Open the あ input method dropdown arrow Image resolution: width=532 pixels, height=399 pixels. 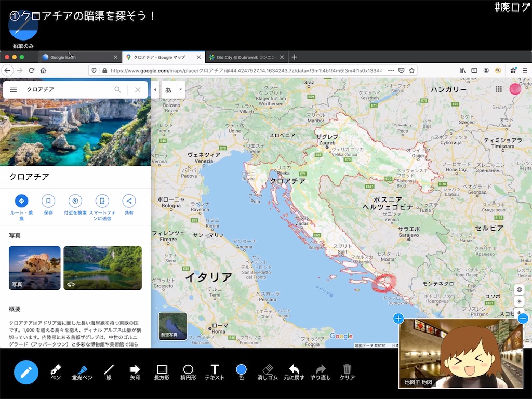[x=180, y=89]
